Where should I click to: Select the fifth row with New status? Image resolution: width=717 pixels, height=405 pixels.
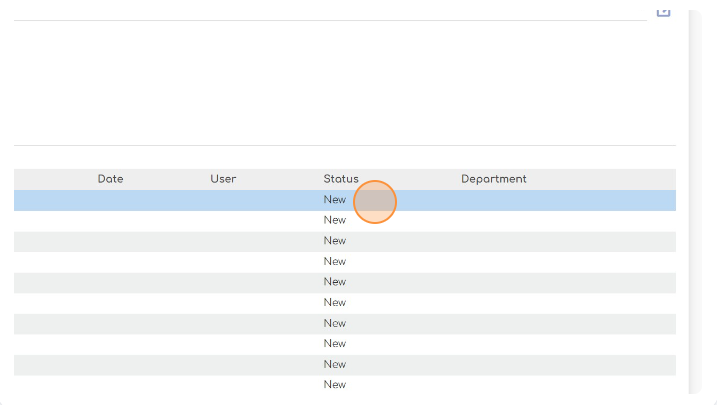pos(335,282)
